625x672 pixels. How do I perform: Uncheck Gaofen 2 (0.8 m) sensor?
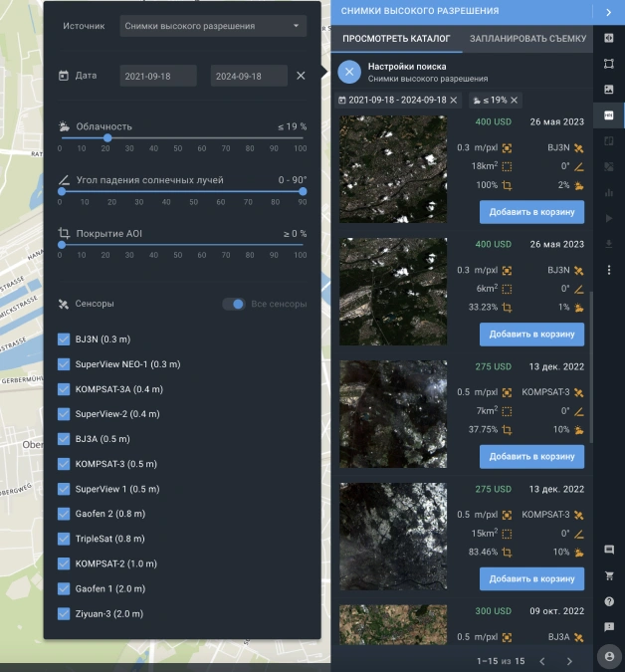tap(64, 514)
